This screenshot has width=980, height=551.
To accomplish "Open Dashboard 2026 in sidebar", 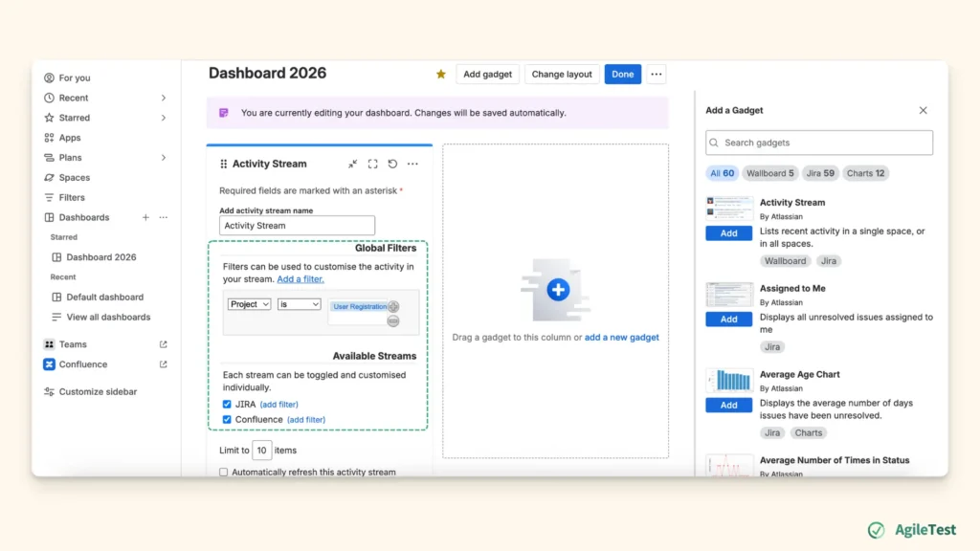I will 101,257.
